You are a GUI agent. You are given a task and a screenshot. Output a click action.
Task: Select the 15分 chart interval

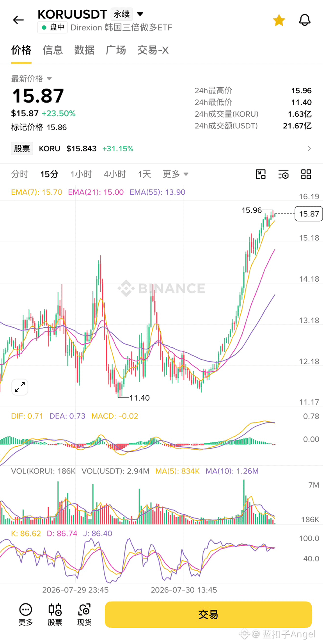pyautogui.click(x=50, y=174)
